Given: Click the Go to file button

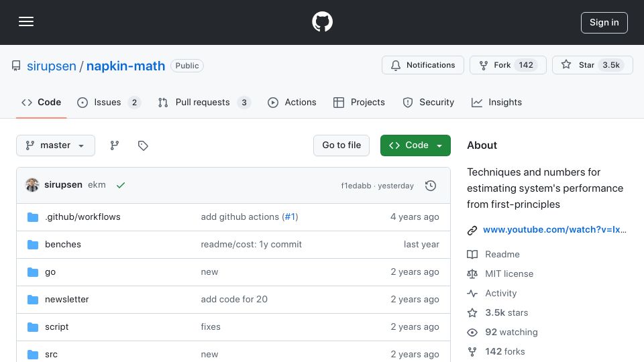Looking at the screenshot, I should [x=341, y=145].
